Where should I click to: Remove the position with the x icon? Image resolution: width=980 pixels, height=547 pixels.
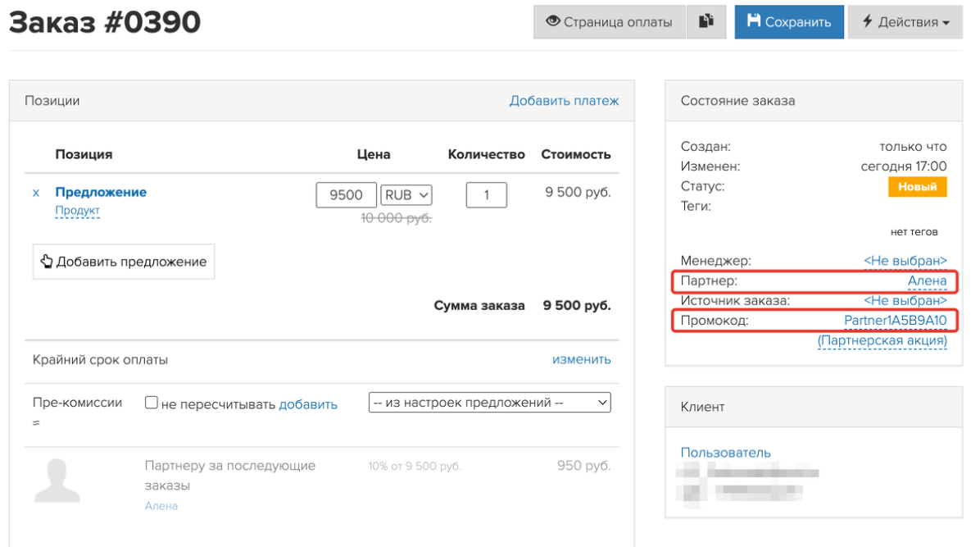(x=35, y=193)
